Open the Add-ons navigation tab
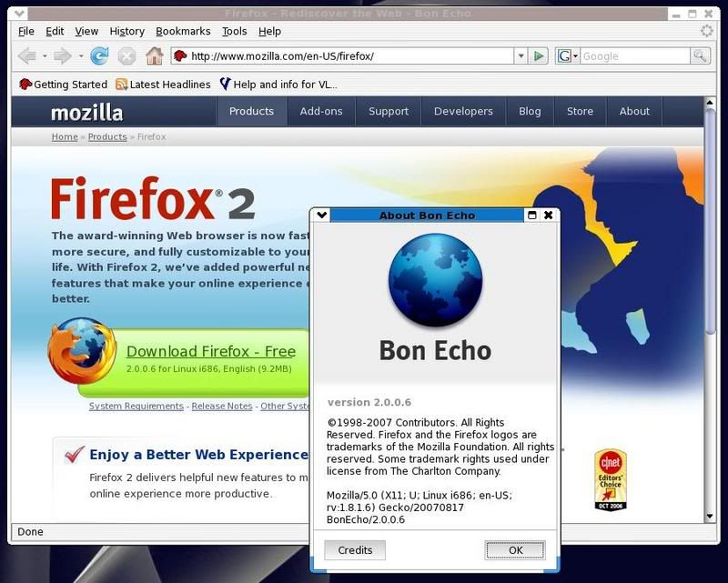This screenshot has height=583, width=728. point(321,111)
